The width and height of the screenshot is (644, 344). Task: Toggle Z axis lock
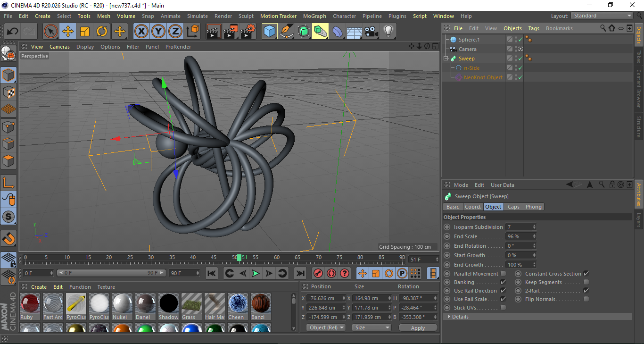(175, 32)
